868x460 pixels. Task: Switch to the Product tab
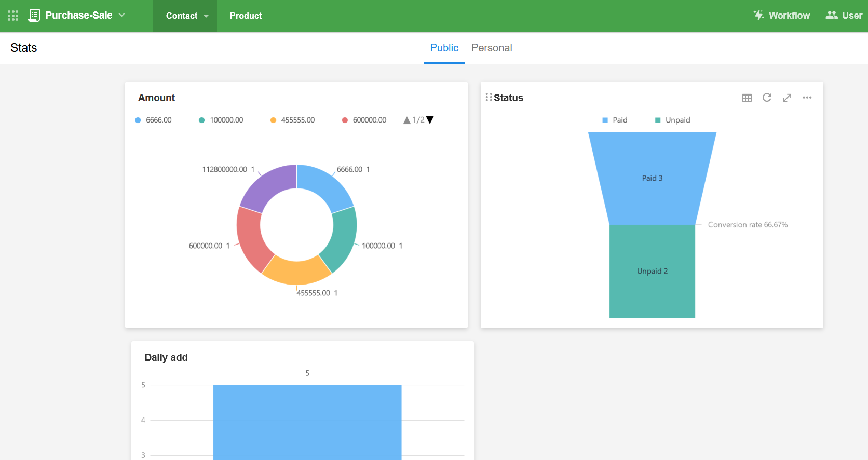[x=246, y=16]
